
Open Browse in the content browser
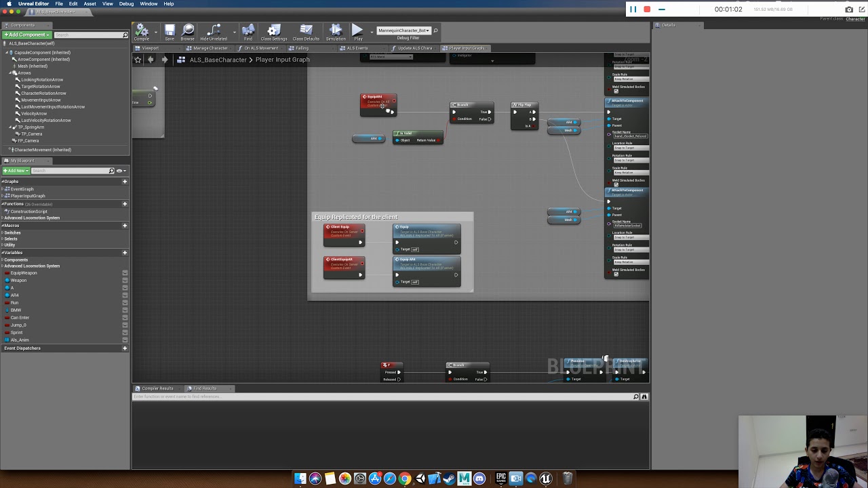coord(188,32)
